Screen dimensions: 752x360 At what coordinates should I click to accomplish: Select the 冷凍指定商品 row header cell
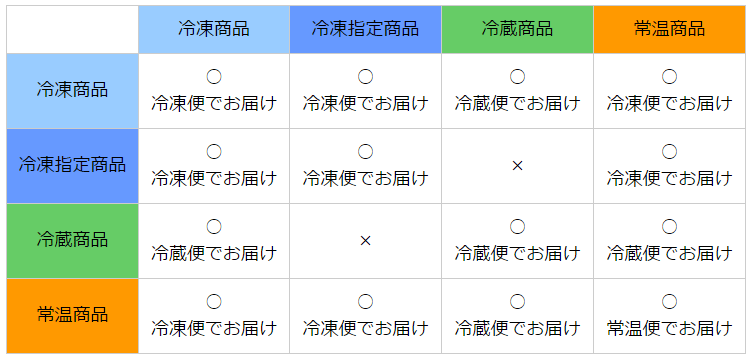coord(72,166)
